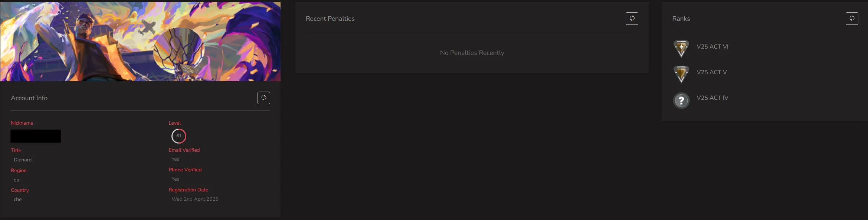Click the Email Verified Yes value
868x220 pixels.
(x=175, y=159)
